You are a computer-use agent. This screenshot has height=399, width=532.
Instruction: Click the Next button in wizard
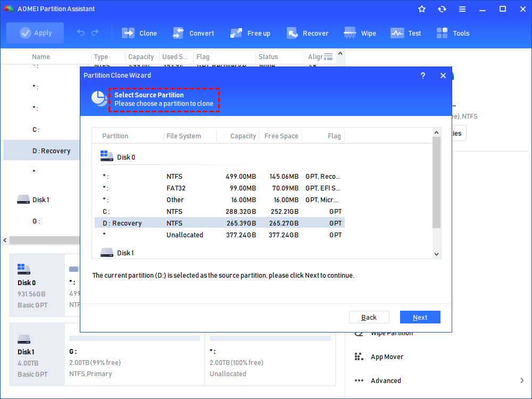point(420,317)
